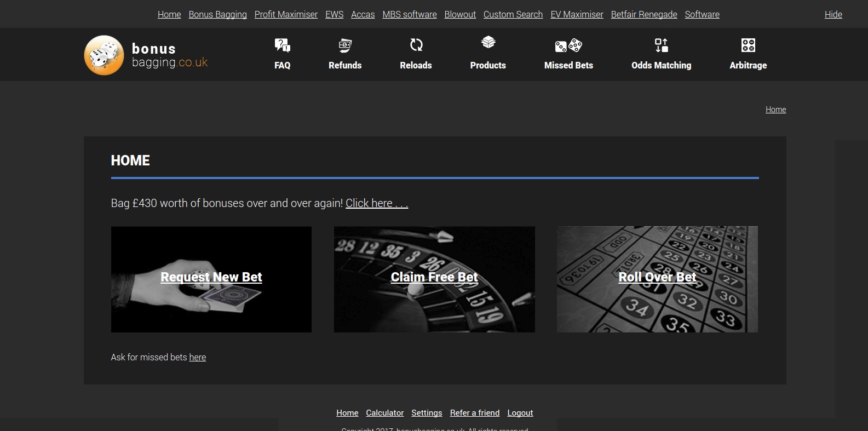Image resolution: width=868 pixels, height=431 pixels.
Task: Open the Betfair Renegade link
Action: 644,14
